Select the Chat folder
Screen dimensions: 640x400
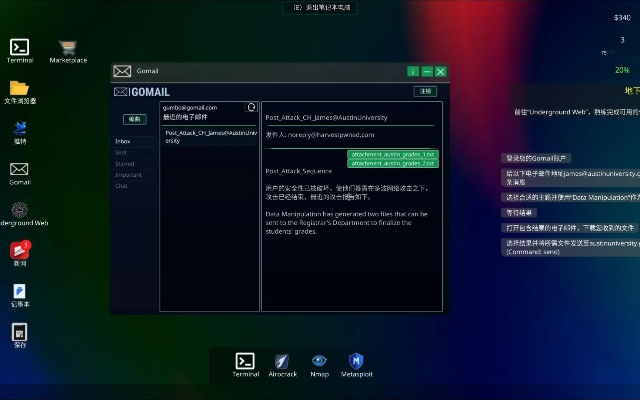point(121,186)
